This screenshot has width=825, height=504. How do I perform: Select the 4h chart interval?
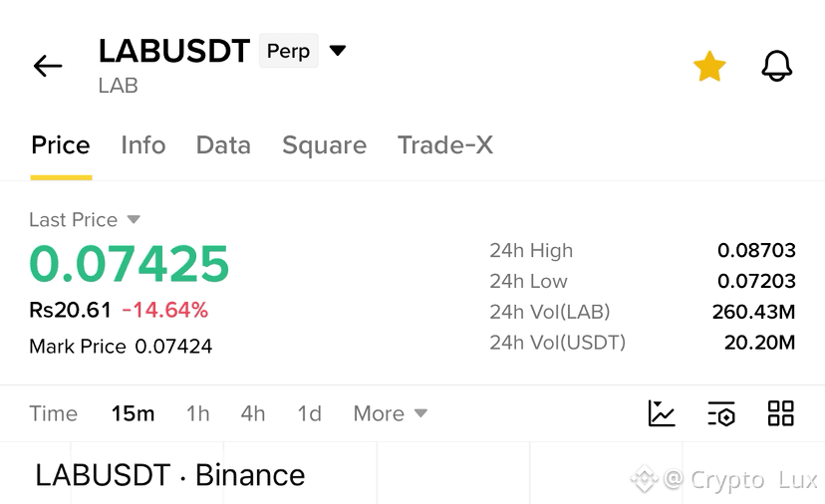coord(253,413)
